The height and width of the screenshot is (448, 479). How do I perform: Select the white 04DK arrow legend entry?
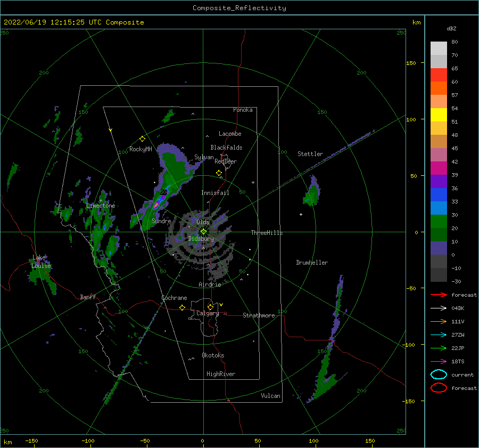click(x=439, y=308)
